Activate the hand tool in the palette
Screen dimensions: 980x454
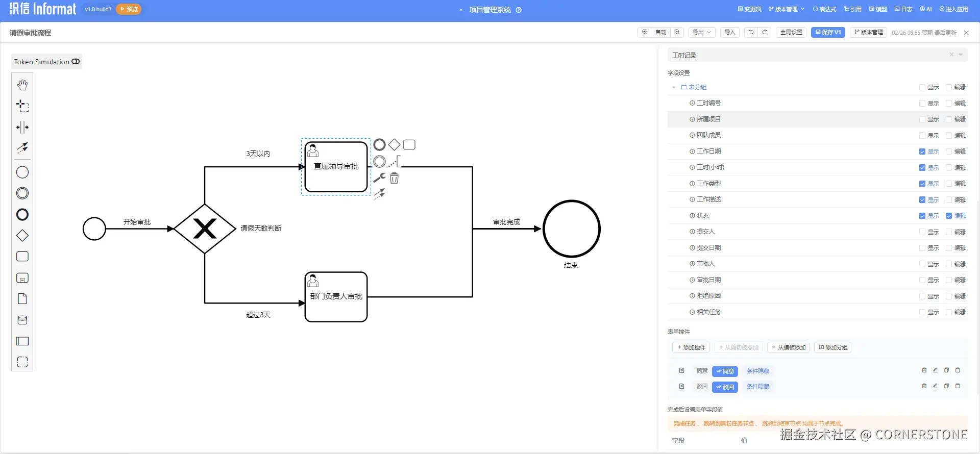point(22,85)
